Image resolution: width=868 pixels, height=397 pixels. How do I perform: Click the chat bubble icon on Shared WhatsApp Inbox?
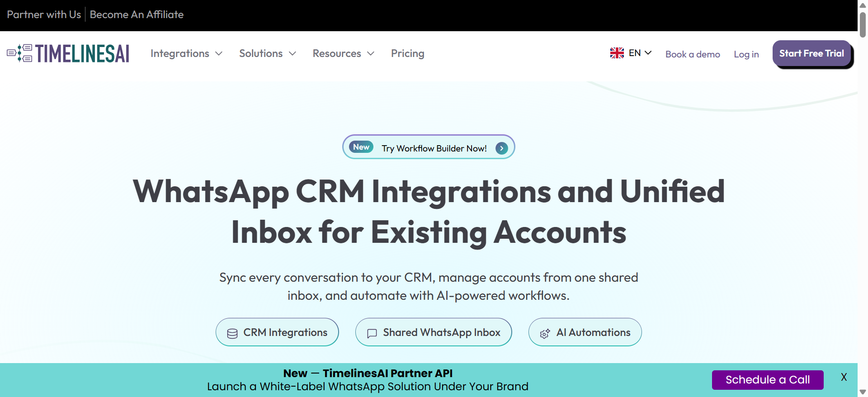click(x=372, y=333)
